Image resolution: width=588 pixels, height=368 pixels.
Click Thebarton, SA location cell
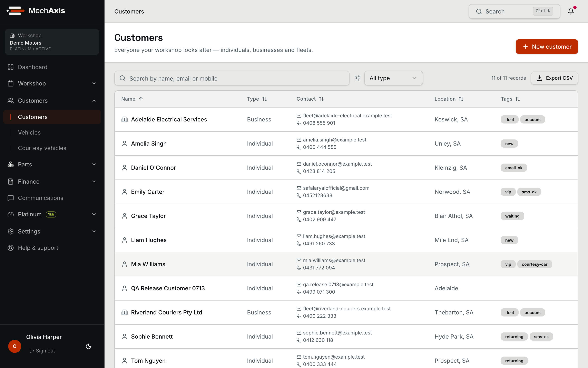point(454,313)
